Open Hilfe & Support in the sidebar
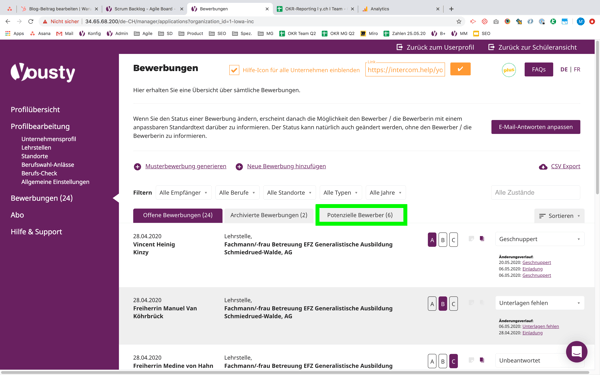Screen dimensions: 600x375 [x=36, y=232]
